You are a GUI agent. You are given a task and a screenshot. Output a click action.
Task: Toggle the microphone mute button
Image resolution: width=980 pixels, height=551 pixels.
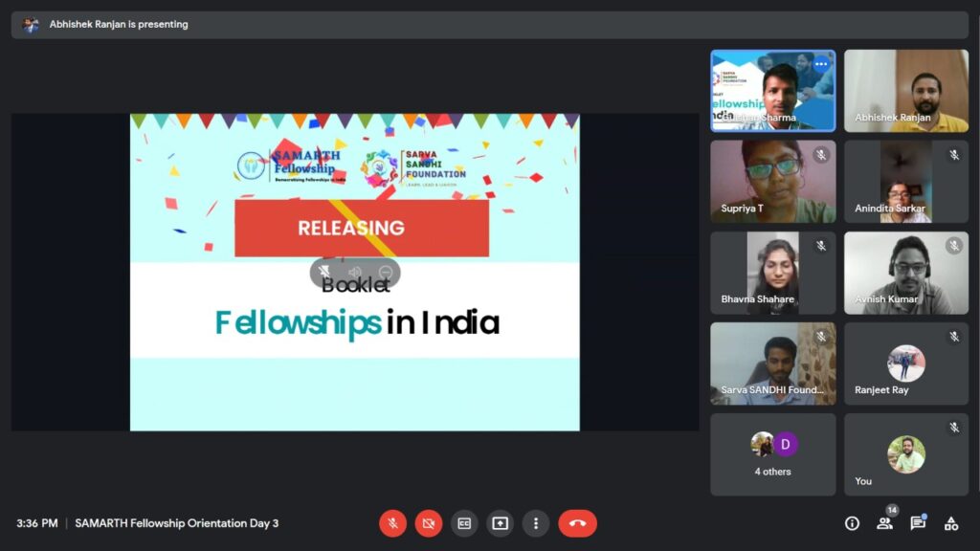tap(392, 523)
